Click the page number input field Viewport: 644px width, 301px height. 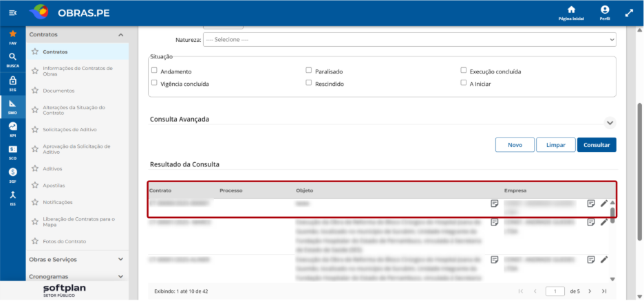click(x=555, y=291)
